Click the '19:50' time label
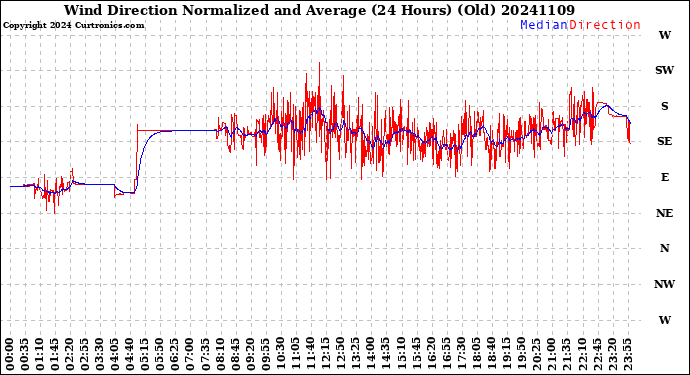 point(521,354)
